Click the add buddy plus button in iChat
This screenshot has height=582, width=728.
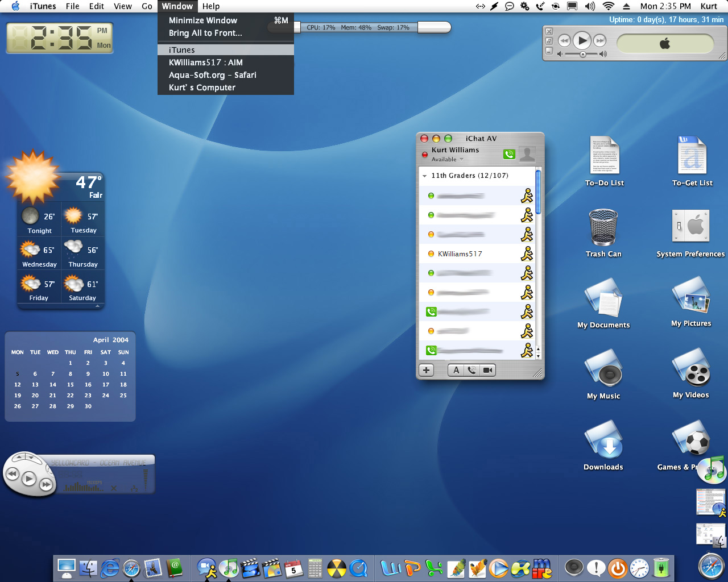pyautogui.click(x=426, y=371)
